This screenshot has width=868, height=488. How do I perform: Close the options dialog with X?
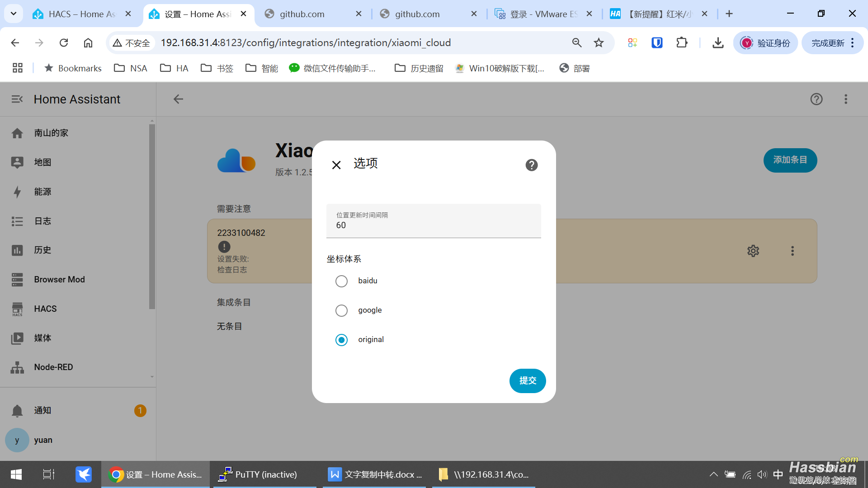point(336,165)
